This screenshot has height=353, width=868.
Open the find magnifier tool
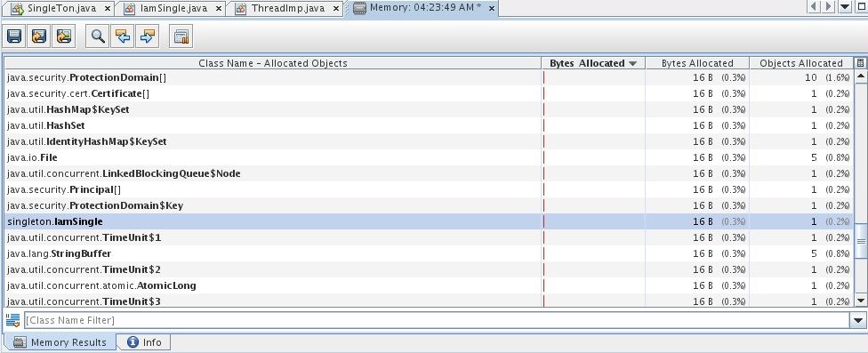(x=98, y=36)
